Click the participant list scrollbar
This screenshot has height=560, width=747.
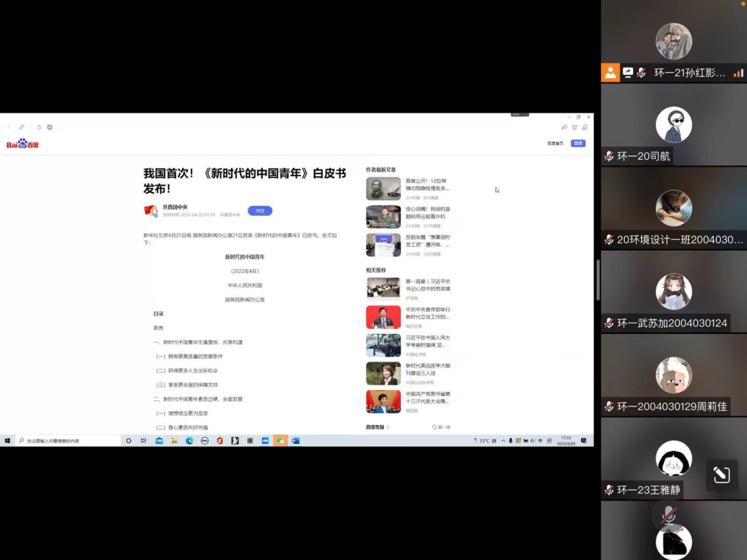point(598,279)
